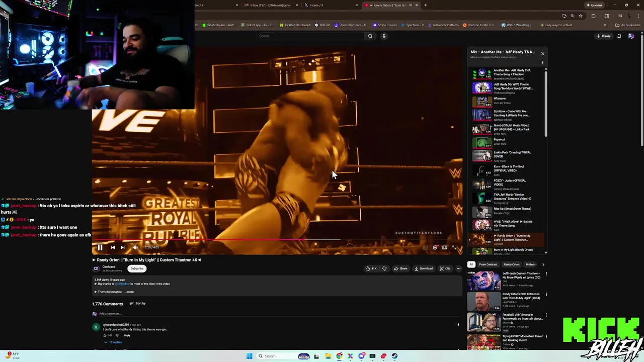Click the YouTube search box
Image resolution: width=644 pixels, height=362 pixels.
(x=311, y=36)
